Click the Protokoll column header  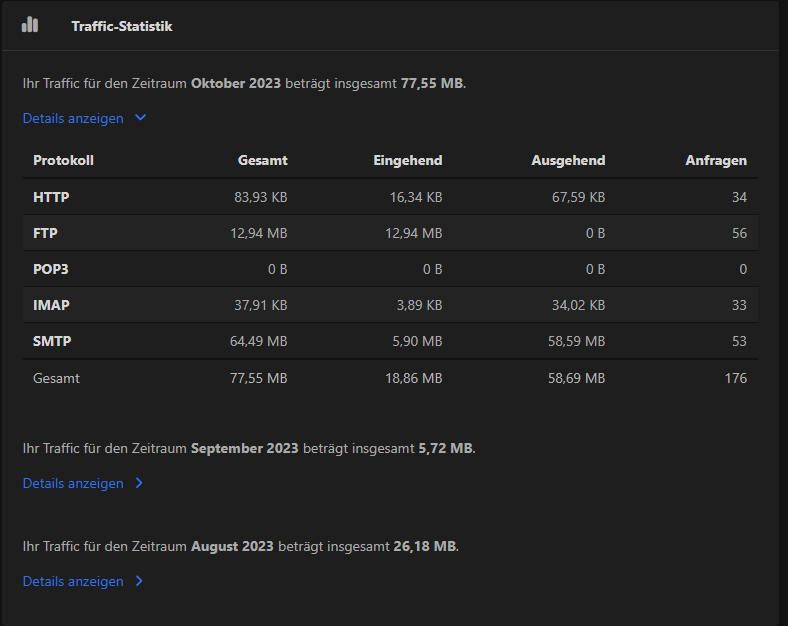(x=63, y=160)
